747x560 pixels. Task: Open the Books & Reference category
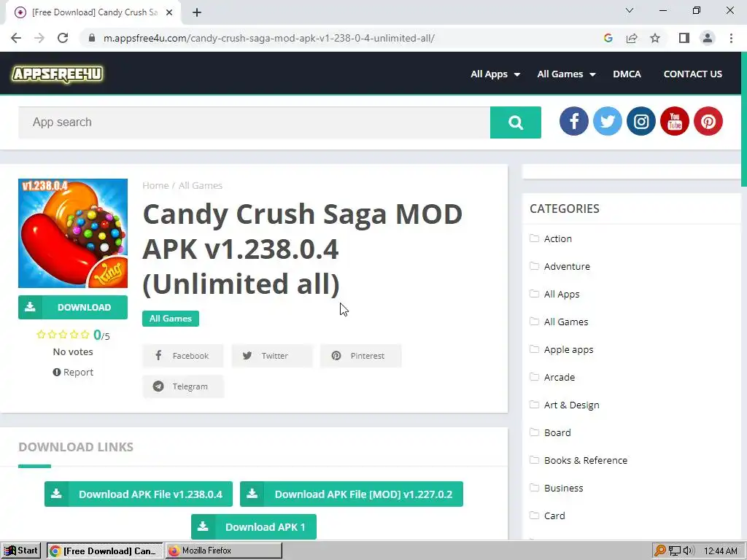pos(586,461)
